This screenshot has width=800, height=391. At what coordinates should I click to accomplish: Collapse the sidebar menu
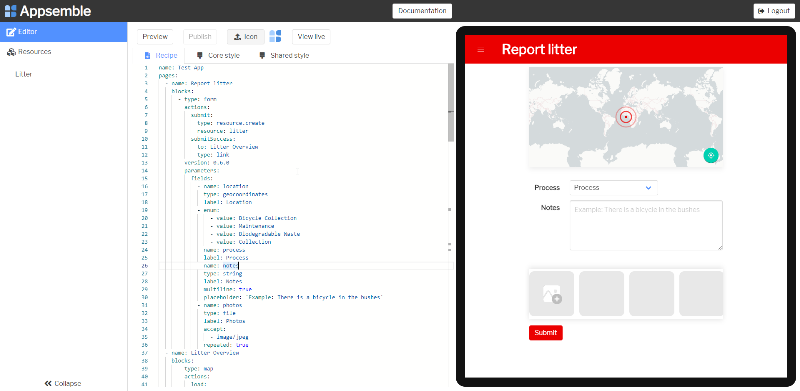(63, 383)
